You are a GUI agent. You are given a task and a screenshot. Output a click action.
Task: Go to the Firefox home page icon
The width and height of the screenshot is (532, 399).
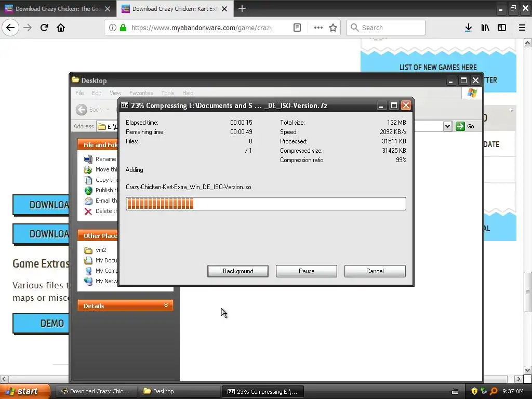click(x=61, y=28)
